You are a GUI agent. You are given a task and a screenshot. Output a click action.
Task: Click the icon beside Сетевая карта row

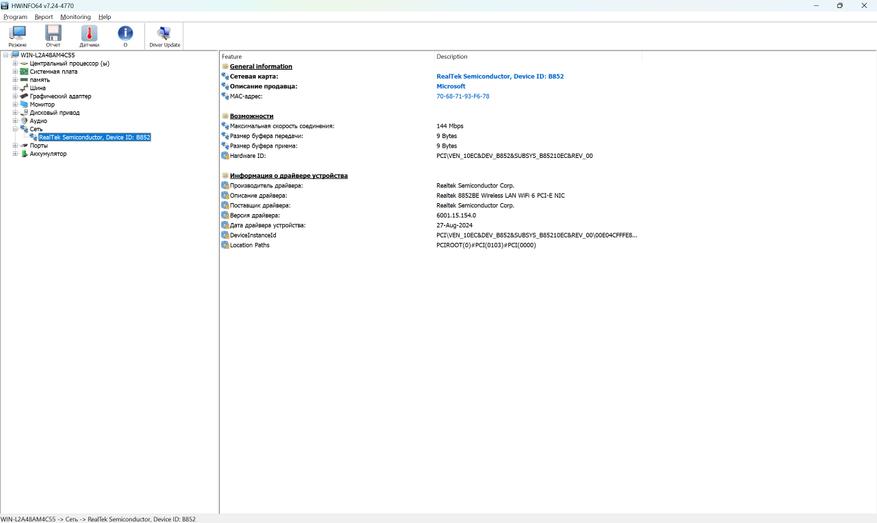(225, 76)
